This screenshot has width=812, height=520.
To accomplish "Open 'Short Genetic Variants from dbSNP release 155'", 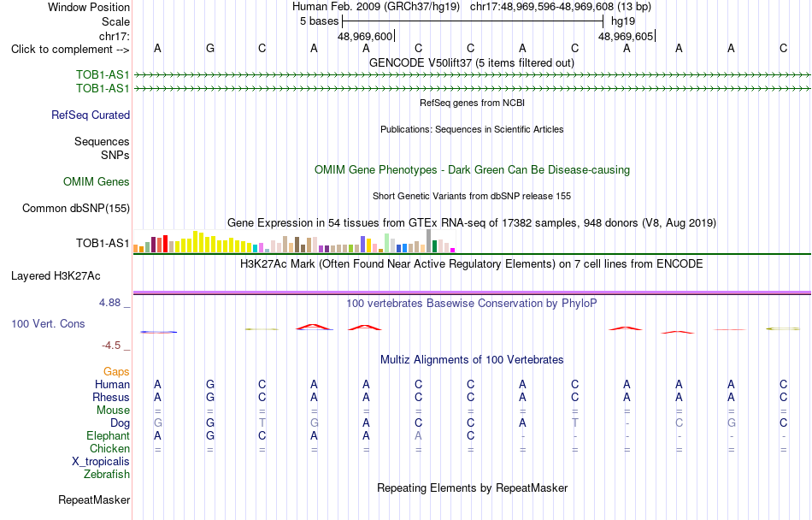I will [472, 196].
